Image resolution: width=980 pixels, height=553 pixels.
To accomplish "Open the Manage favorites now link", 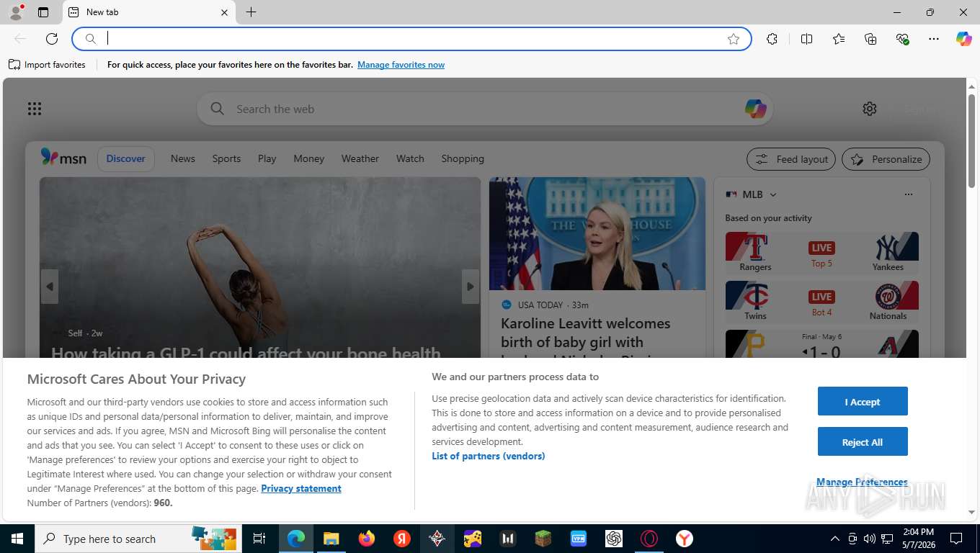I will click(401, 65).
